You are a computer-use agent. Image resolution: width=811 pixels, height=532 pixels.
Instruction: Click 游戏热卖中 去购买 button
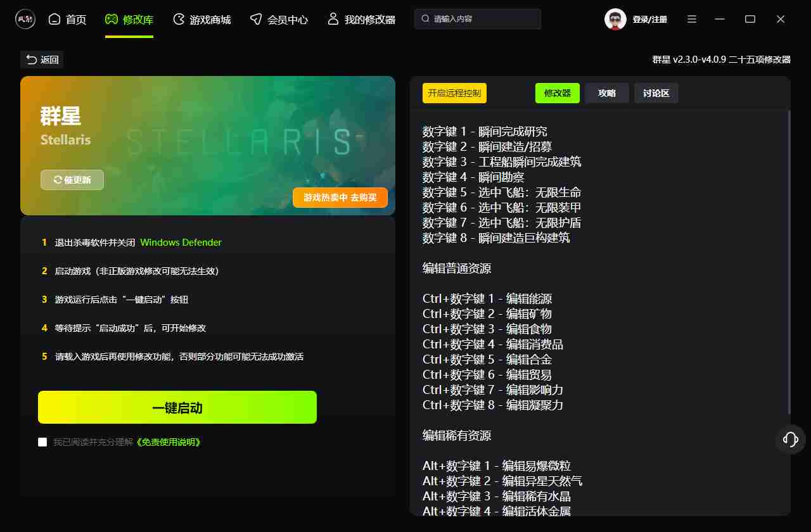pos(340,198)
